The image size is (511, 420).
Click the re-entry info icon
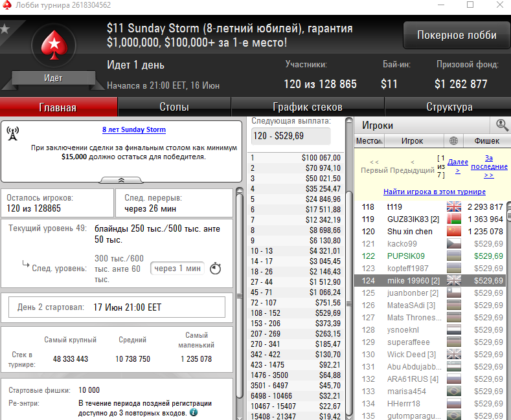pyautogui.click(x=194, y=412)
